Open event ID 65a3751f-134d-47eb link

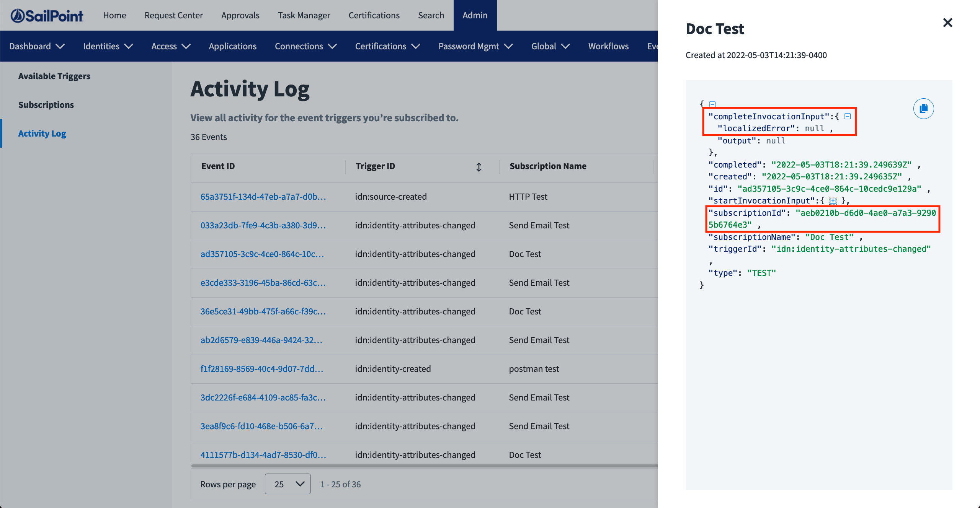263,197
